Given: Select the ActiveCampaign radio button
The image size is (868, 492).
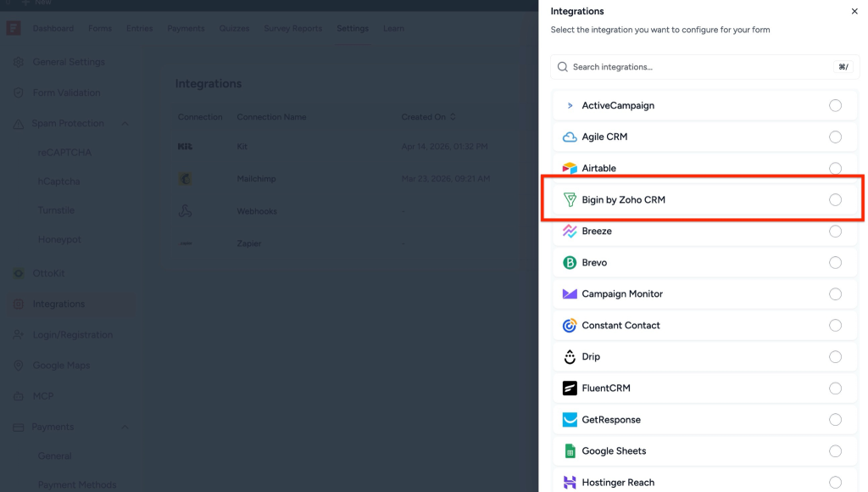Looking at the screenshot, I should (835, 105).
